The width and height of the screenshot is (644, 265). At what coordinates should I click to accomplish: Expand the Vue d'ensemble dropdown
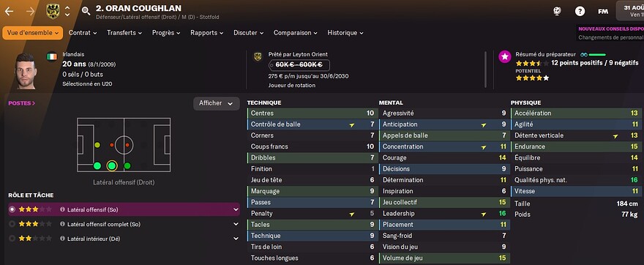(32, 33)
